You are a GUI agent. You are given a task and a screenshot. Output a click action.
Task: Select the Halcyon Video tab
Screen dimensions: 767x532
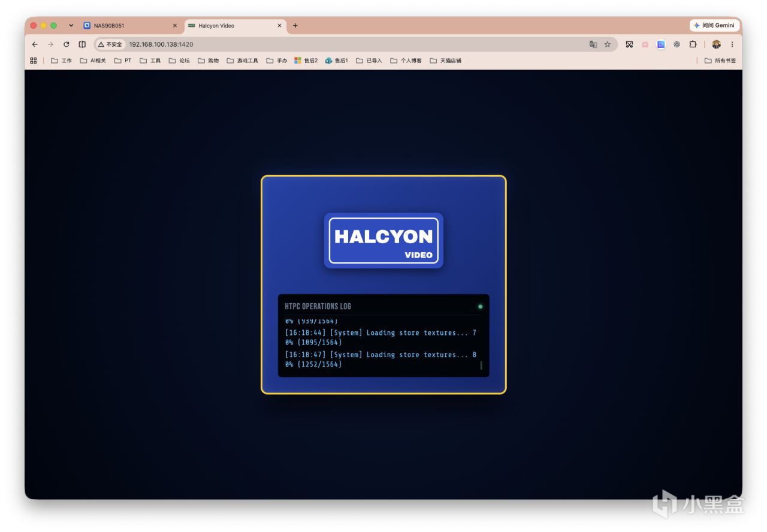pos(234,26)
